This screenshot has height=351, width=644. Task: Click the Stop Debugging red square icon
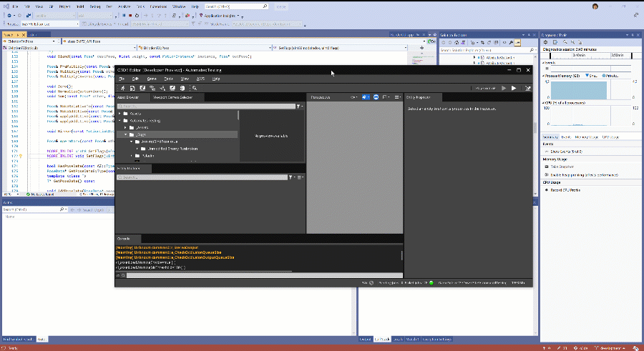130,16
